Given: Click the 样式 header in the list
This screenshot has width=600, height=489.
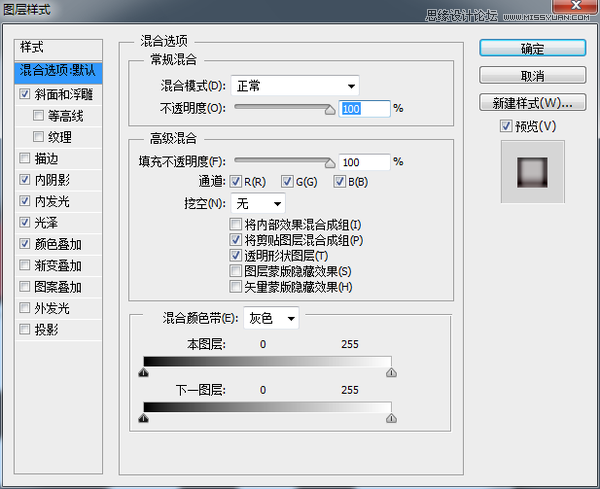Looking at the screenshot, I should (x=59, y=50).
